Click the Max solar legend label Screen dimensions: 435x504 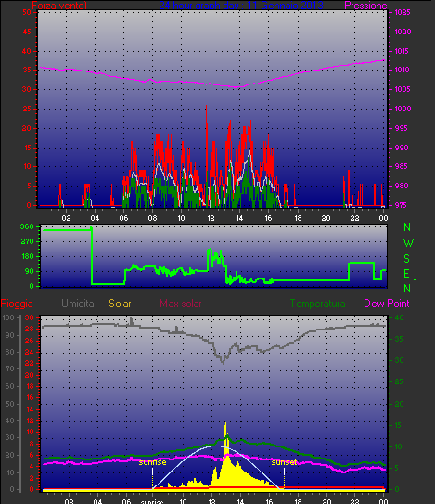pos(181,304)
